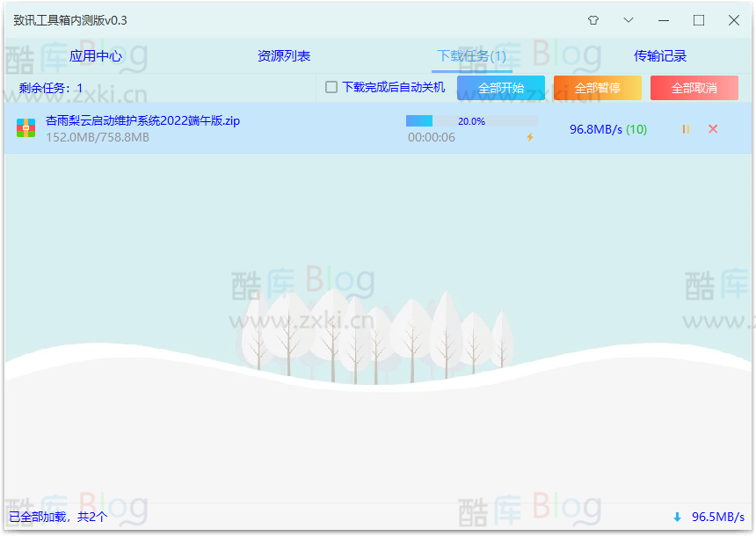The image size is (756, 536).
Task: Open the 传输记录 tab
Action: [x=660, y=54]
